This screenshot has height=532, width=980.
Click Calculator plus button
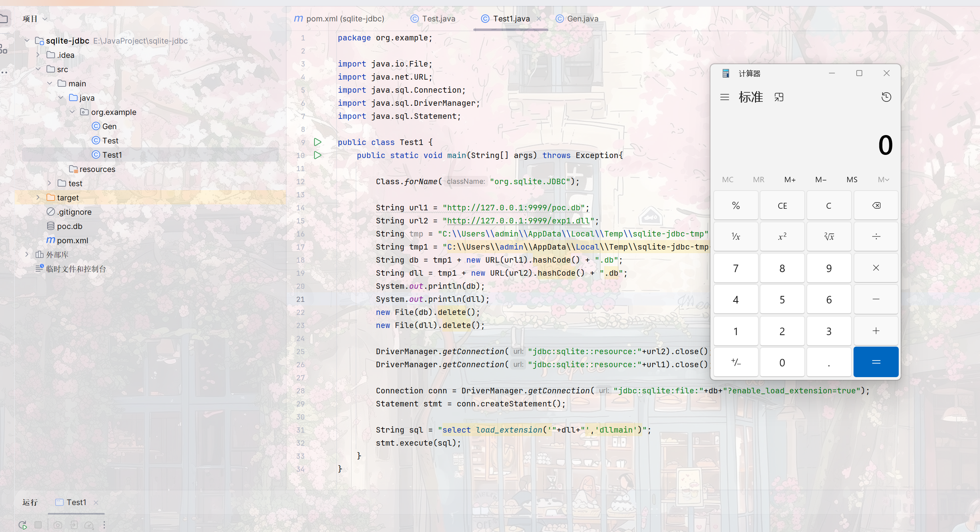876,331
